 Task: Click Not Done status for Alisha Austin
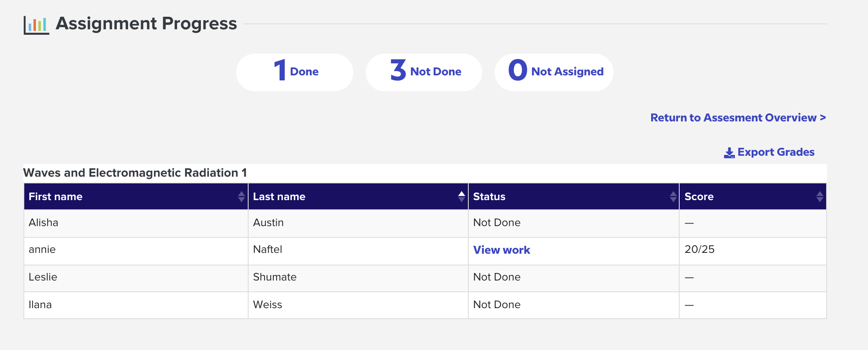click(x=497, y=222)
